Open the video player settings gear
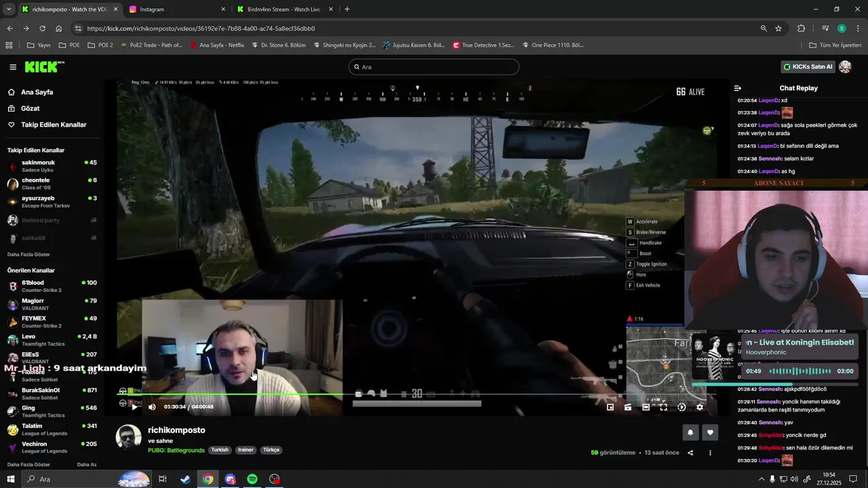Viewport: 868px width, 488px height. (x=700, y=407)
